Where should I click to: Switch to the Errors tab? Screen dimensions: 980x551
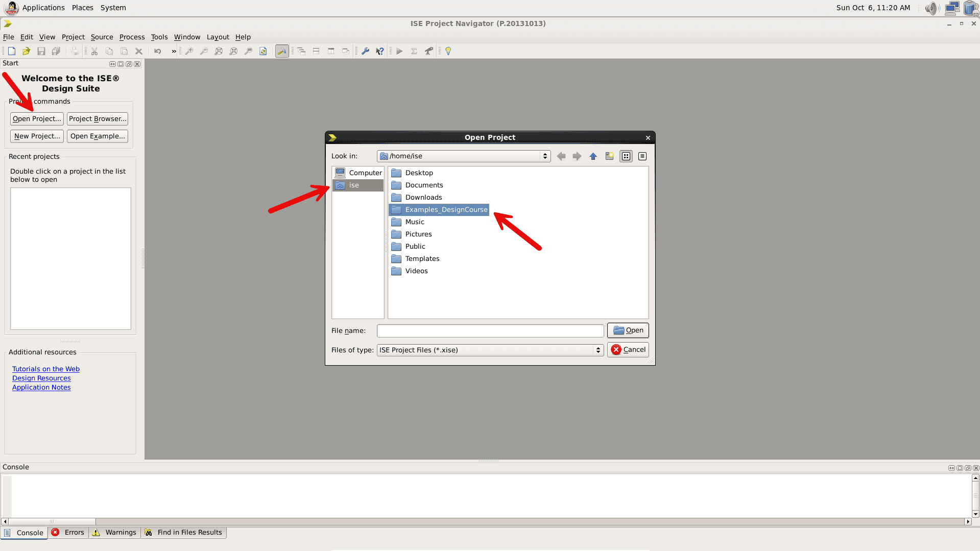[x=68, y=532]
